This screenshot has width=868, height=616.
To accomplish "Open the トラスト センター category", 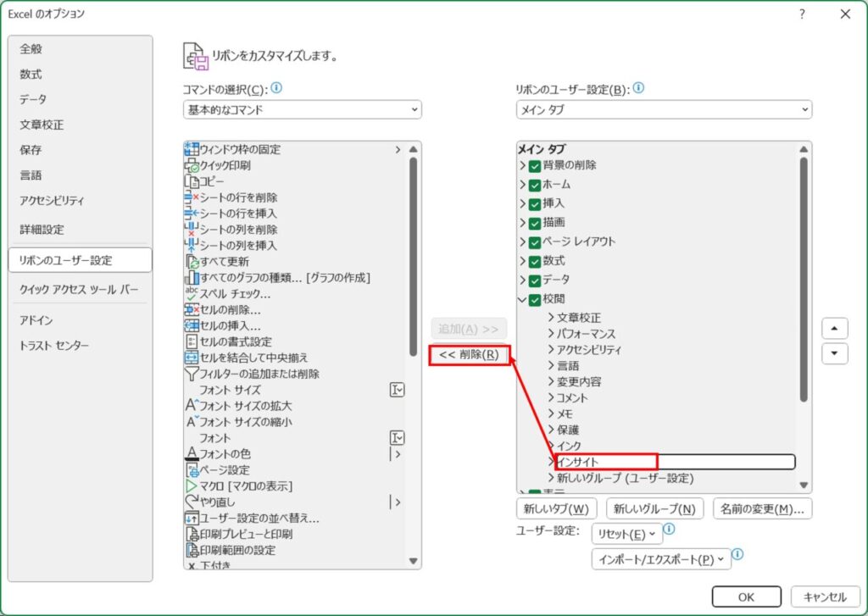I will pos(81,346).
